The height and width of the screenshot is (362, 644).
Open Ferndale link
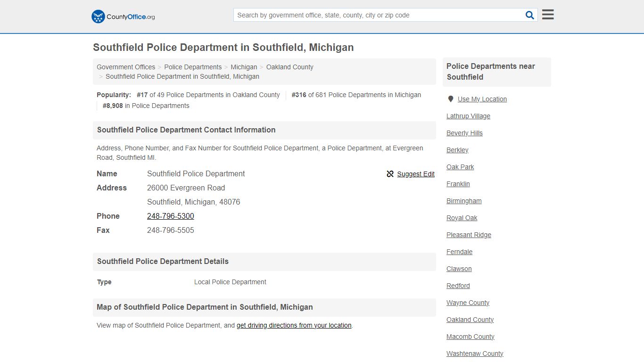[x=459, y=252]
